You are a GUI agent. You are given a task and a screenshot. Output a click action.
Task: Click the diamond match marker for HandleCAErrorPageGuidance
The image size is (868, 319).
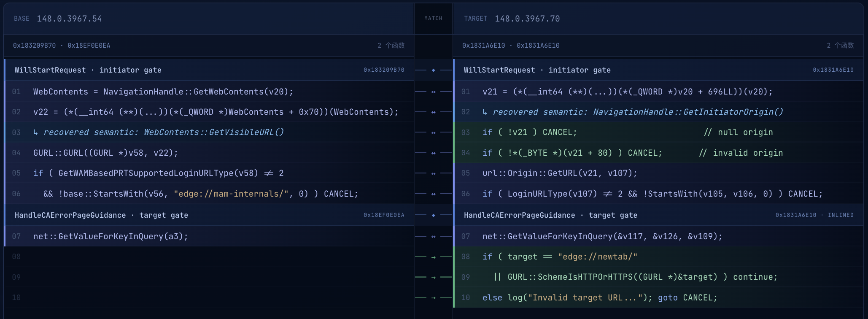pos(433,215)
